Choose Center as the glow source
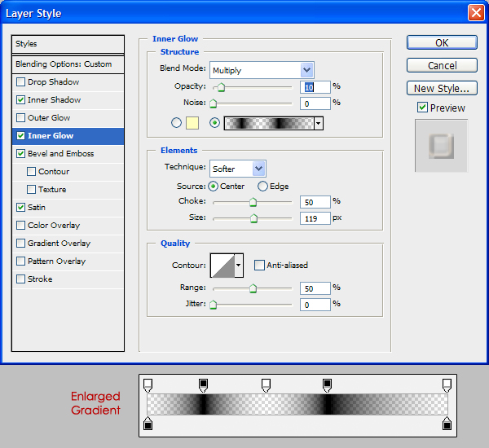This screenshot has width=489, height=448. (213, 187)
